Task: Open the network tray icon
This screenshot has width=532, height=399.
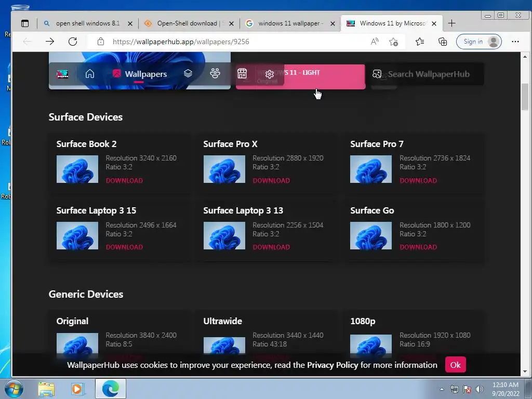Action: pyautogui.click(x=454, y=389)
